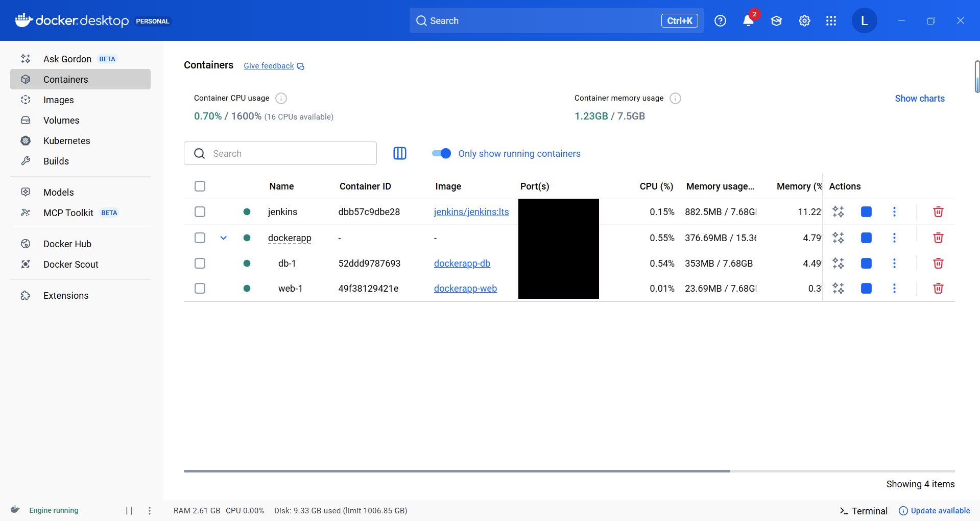
Task: Open Extensions in sidebar
Action: pyautogui.click(x=80, y=295)
